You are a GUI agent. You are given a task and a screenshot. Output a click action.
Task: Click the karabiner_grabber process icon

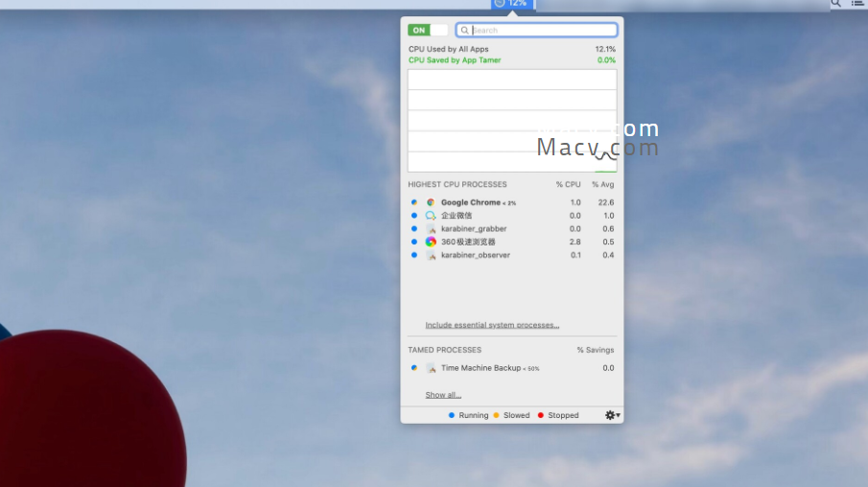coord(431,228)
